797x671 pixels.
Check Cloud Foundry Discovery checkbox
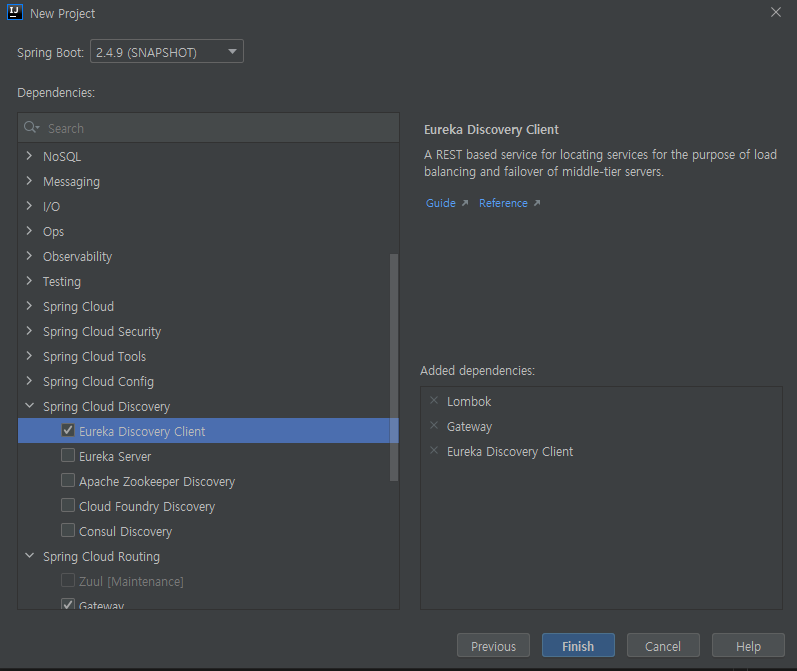(68, 505)
